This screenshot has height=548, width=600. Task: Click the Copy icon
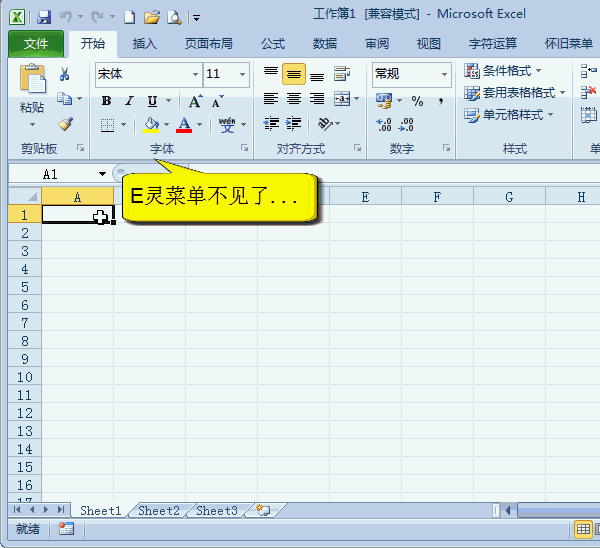[x=64, y=98]
